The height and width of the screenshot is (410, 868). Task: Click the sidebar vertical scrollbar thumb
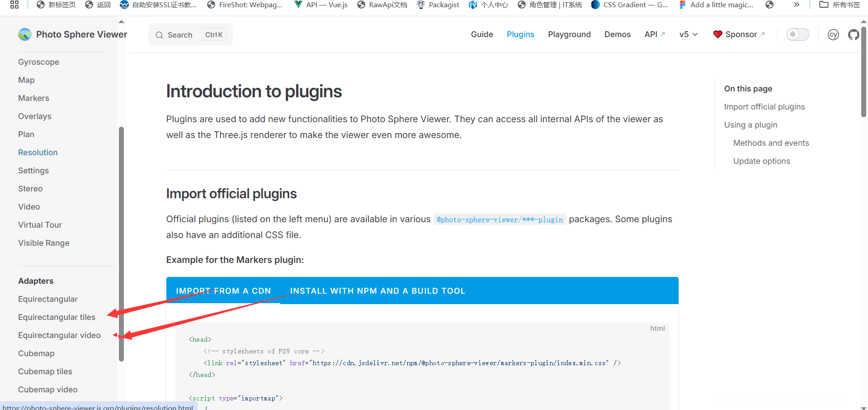121,244
